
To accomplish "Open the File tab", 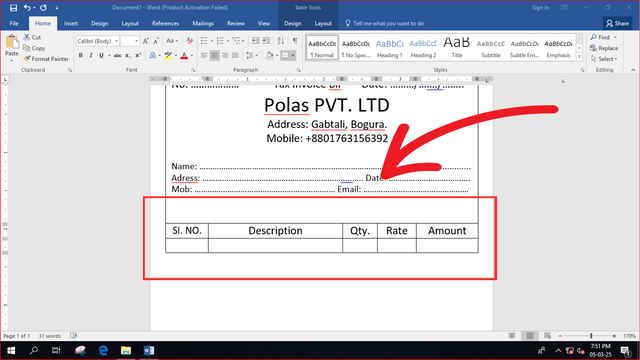I will (14, 23).
